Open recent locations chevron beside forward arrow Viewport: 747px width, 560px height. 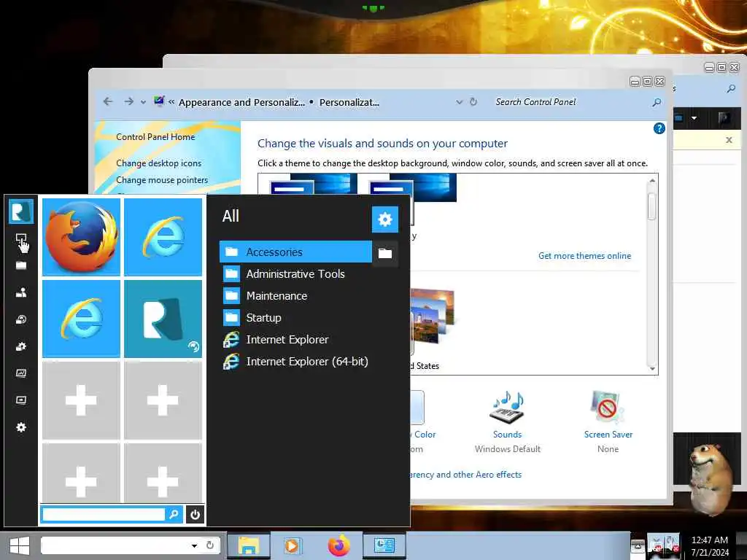coord(143,102)
